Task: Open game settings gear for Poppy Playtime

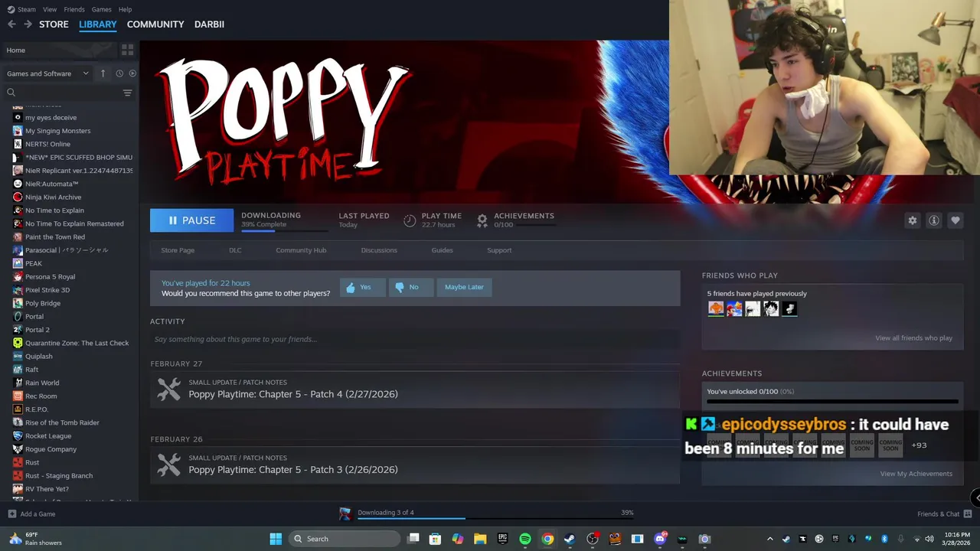Action: [913, 220]
